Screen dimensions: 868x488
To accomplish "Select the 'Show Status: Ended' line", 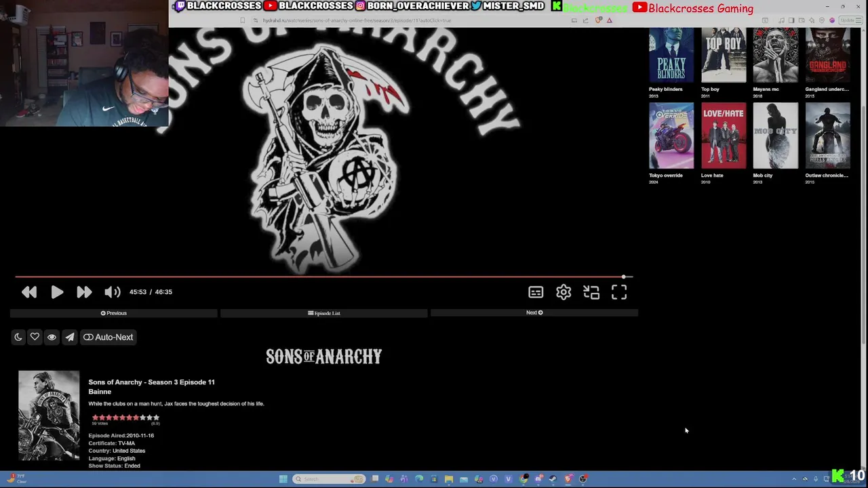I will pyautogui.click(x=114, y=466).
